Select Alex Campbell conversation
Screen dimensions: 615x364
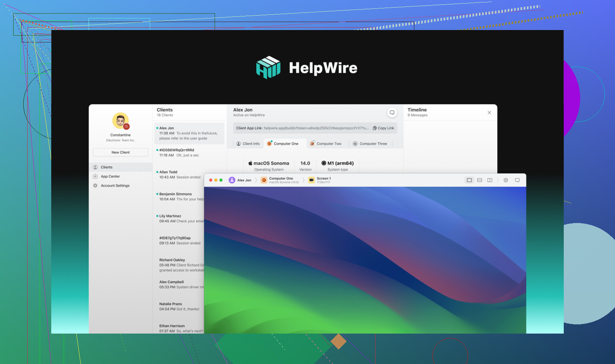[179, 285]
